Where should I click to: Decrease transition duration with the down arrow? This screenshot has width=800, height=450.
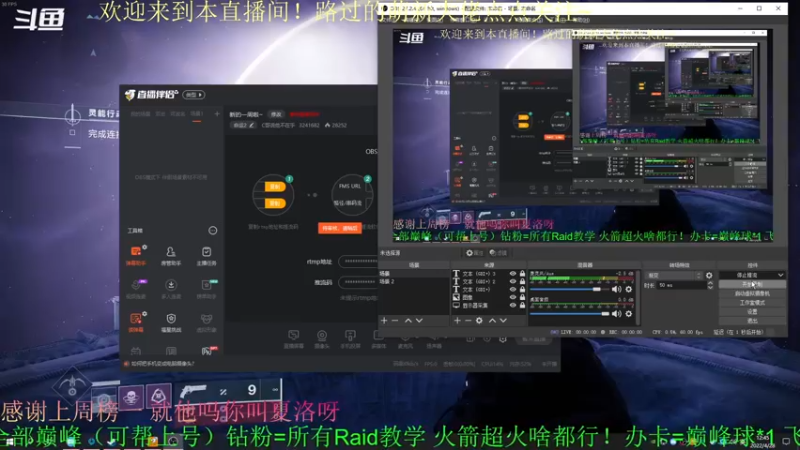point(710,288)
